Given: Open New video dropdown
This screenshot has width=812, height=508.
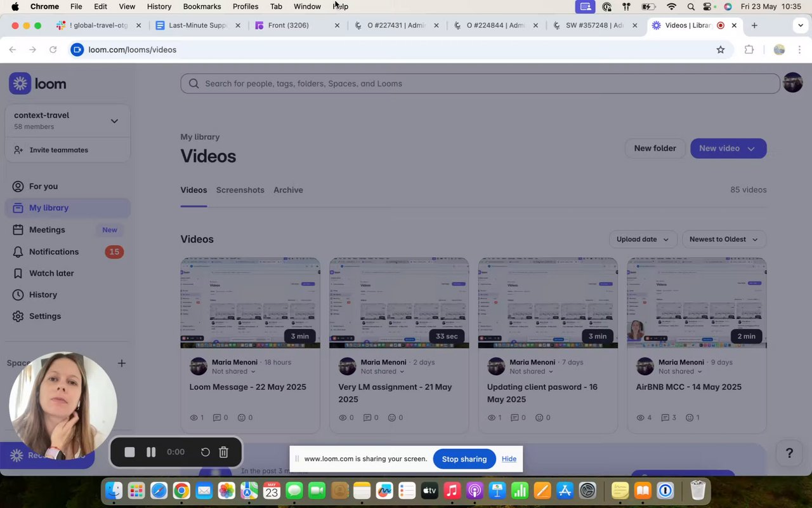Looking at the screenshot, I should point(728,148).
